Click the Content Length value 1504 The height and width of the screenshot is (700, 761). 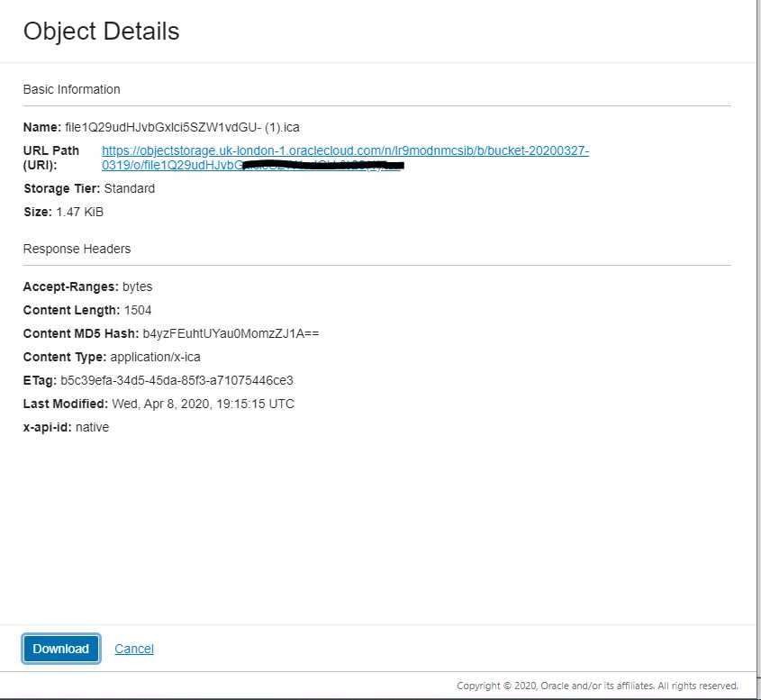click(138, 310)
